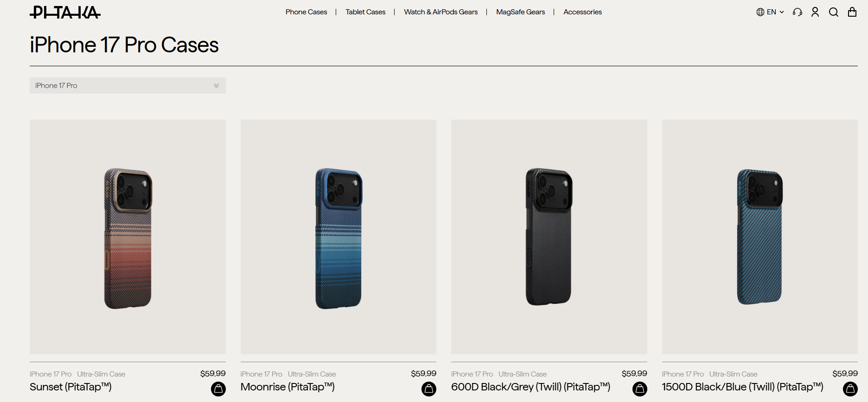Open the shopping bag cart icon
868x402 pixels.
[852, 12]
